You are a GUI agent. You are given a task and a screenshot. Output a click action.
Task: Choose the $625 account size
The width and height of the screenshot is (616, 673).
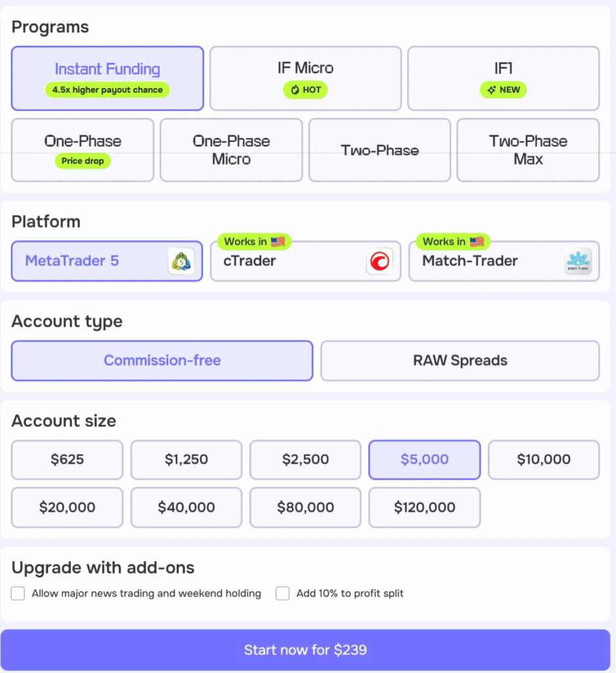[66, 460]
